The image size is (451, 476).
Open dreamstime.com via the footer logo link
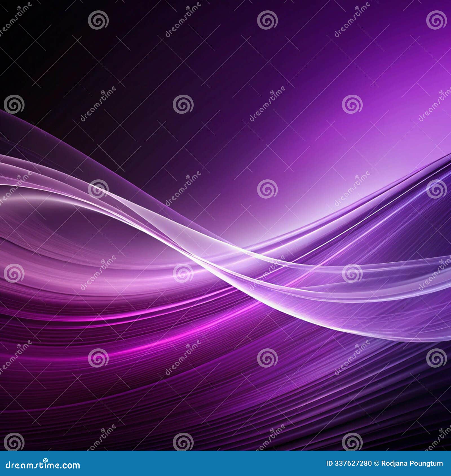pos(42,464)
